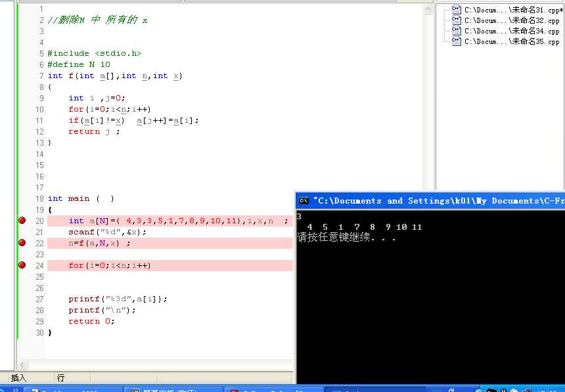This screenshot has height=392, width=565.
Task: Focus the console window title bar
Action: [430, 201]
